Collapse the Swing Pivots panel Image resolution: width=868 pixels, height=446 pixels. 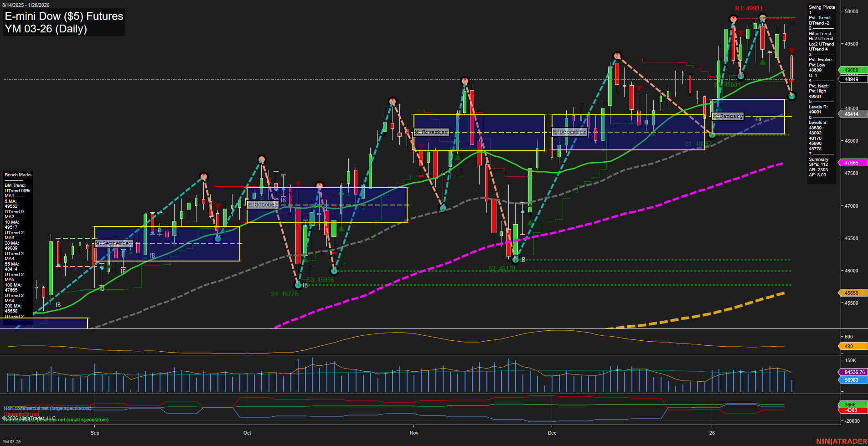click(821, 7)
